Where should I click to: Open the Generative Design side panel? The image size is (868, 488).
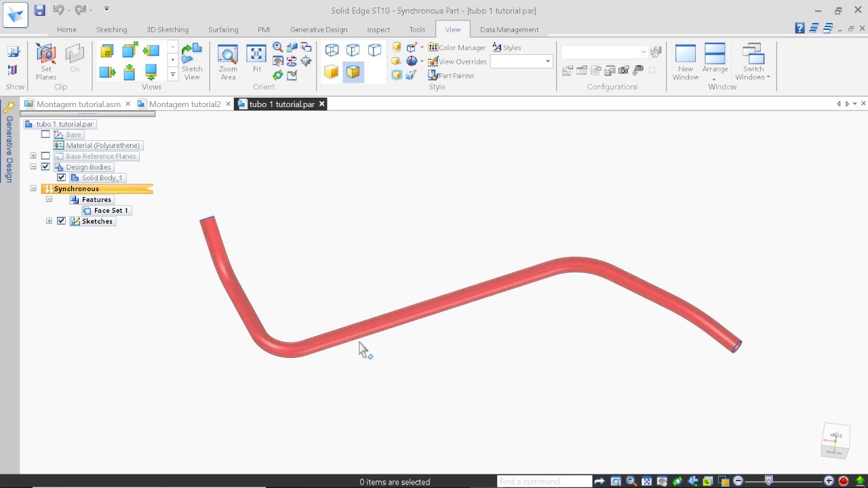[x=9, y=141]
